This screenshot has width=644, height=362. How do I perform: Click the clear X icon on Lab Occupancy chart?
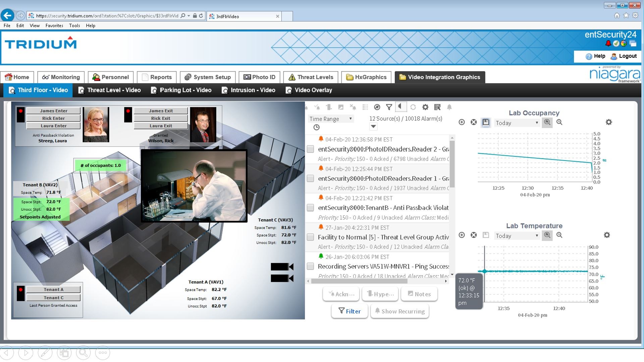tap(474, 122)
